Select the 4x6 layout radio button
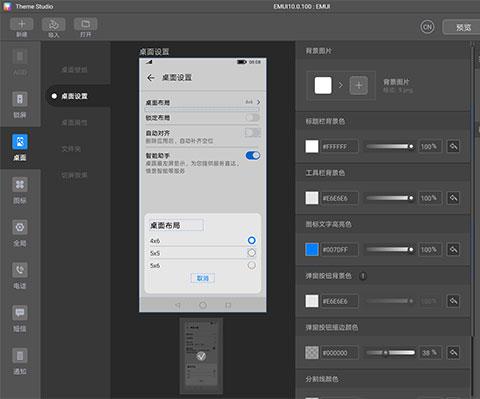Screen dimensions: 480x399 click(x=252, y=240)
